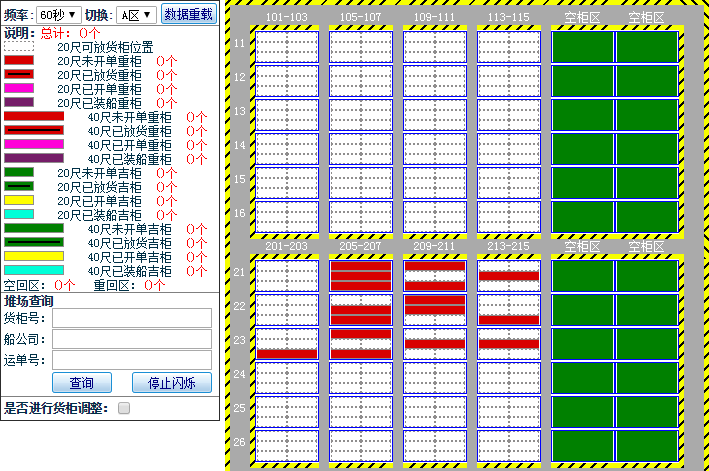The height and width of the screenshot is (471, 709).
Task: Expand the 切换 A区 dropdown
Action: (x=136, y=14)
